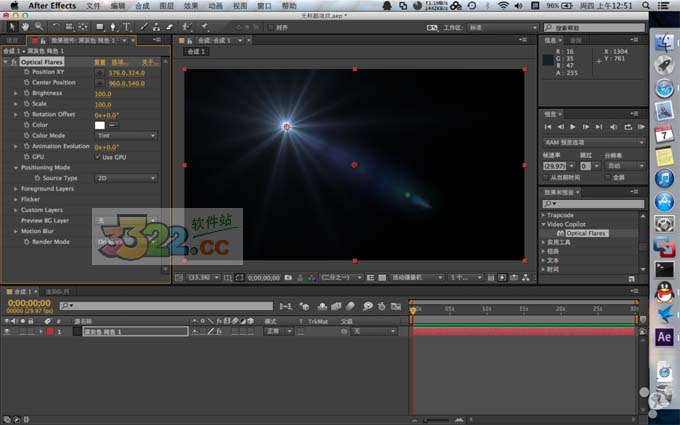Expand the Flicker group
The height and width of the screenshot is (425, 680).
coord(16,199)
